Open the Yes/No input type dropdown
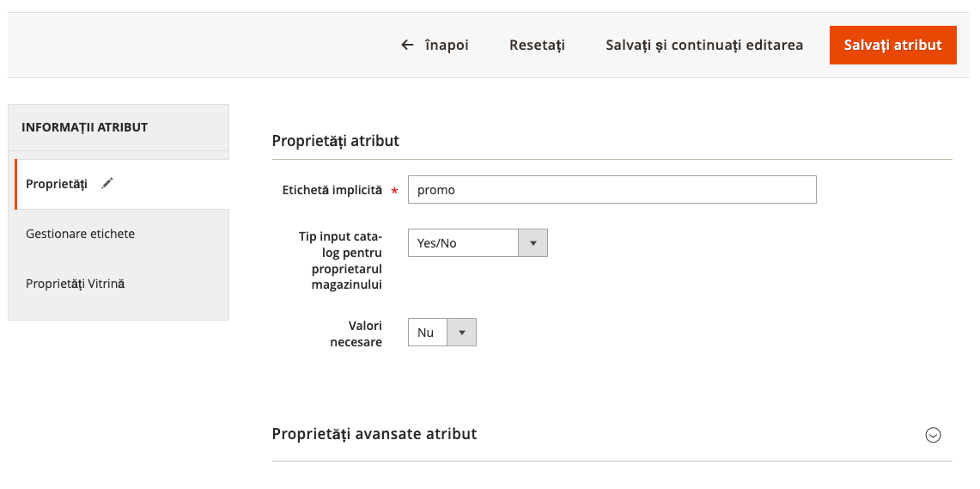This screenshot has height=489, width=980. tap(478, 242)
